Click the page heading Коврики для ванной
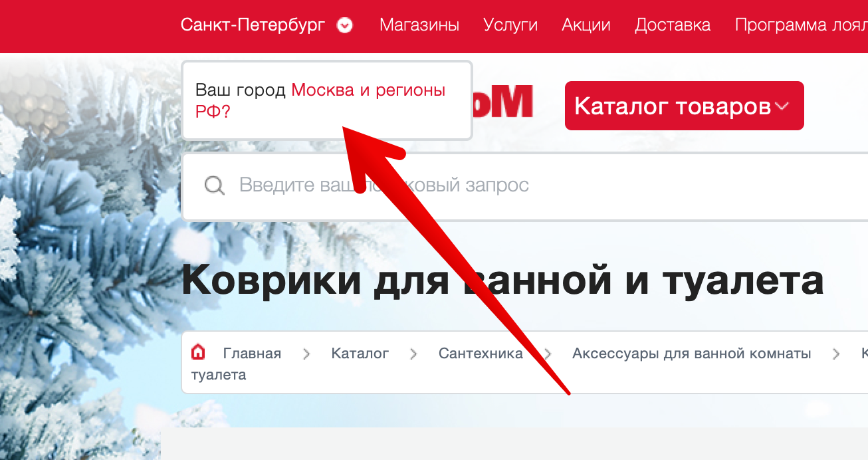 [x=504, y=281]
